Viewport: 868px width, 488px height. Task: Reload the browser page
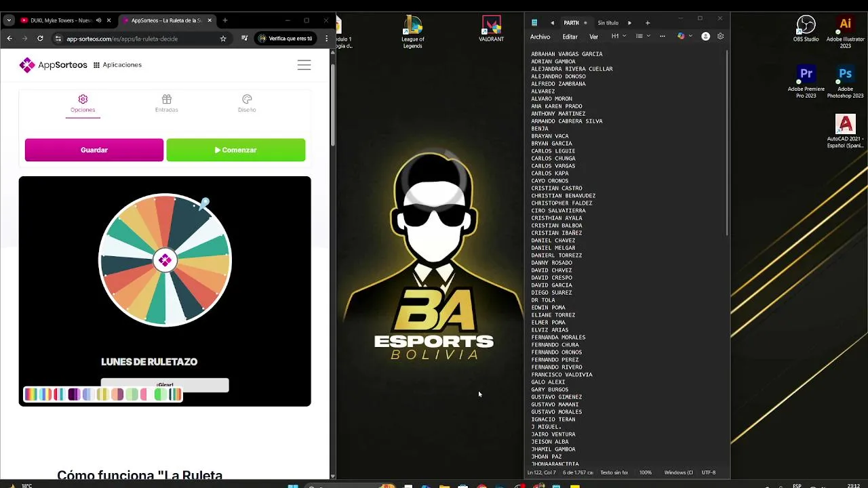(40, 39)
